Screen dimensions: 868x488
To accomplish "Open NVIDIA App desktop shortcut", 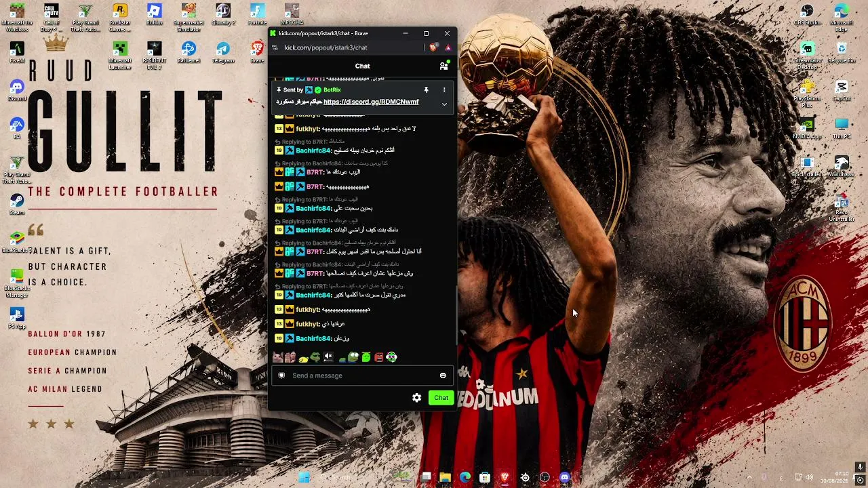I will point(807,129).
